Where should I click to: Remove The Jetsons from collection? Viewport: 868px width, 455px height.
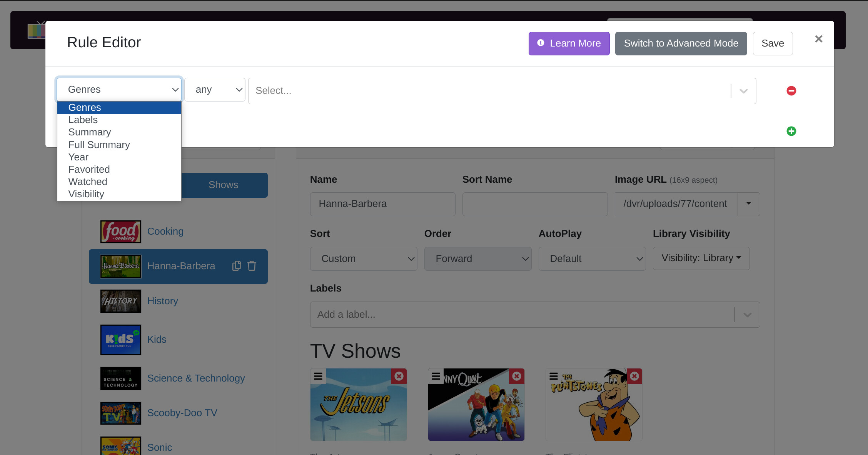coord(399,376)
